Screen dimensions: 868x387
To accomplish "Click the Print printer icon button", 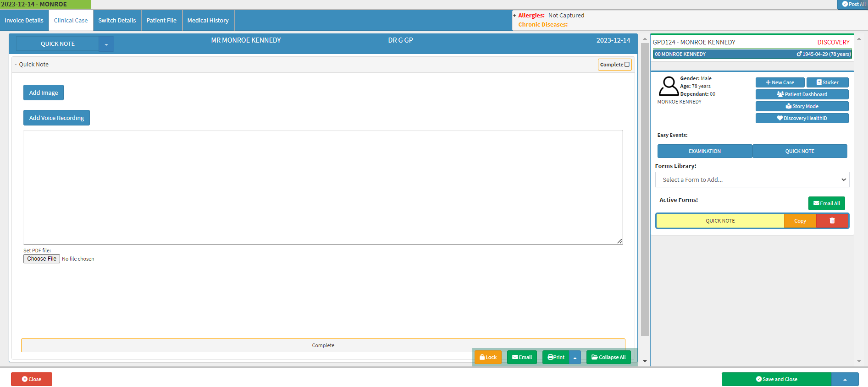I will click(x=556, y=357).
